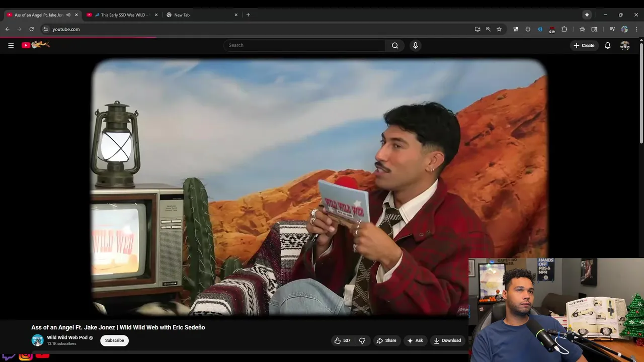Open the Extensions puzzle piece menu
644x362 pixels.
point(564,29)
